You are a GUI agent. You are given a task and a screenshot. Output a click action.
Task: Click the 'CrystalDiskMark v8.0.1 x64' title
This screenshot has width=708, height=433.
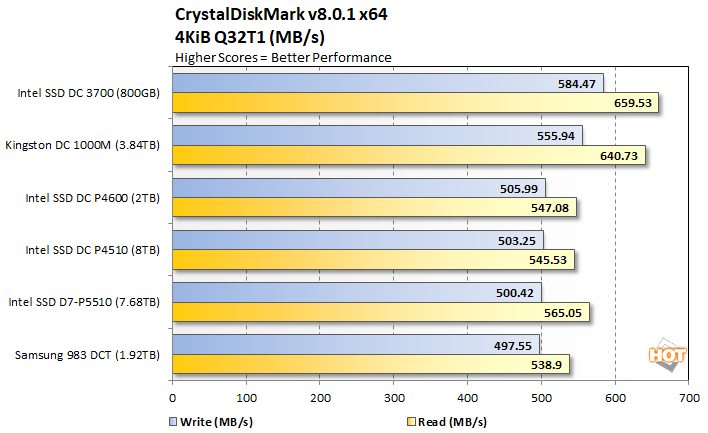click(x=281, y=14)
